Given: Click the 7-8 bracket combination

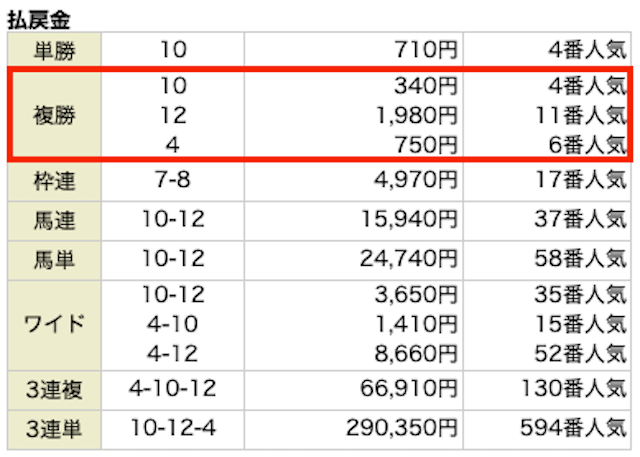Looking at the screenshot, I should click(173, 180).
